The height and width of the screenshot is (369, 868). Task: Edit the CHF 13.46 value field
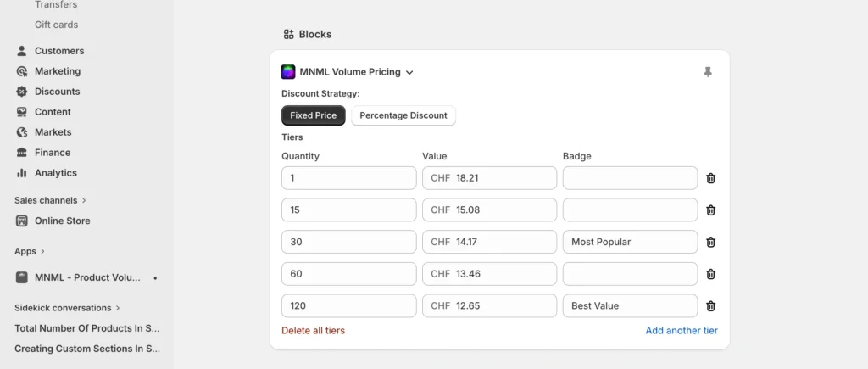489,274
